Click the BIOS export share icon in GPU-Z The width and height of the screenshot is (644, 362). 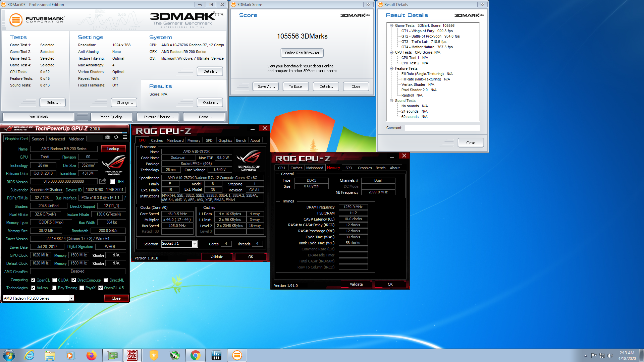[x=103, y=181]
